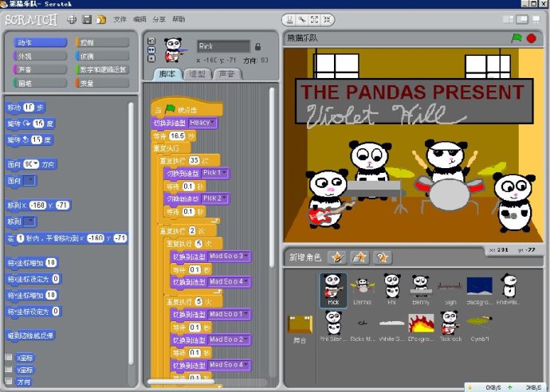
Task: Choose new sprite from file folder-star icon
Action: [359, 257]
